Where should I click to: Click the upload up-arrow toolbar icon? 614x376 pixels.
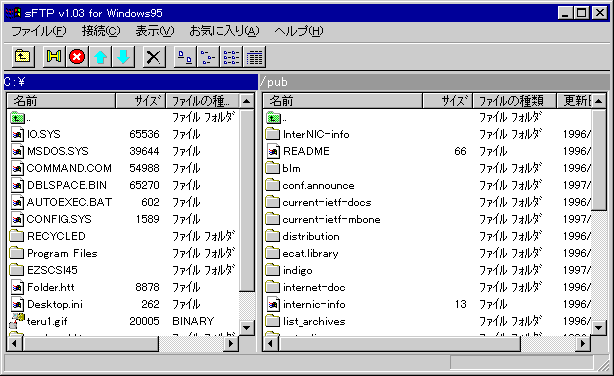(x=100, y=57)
